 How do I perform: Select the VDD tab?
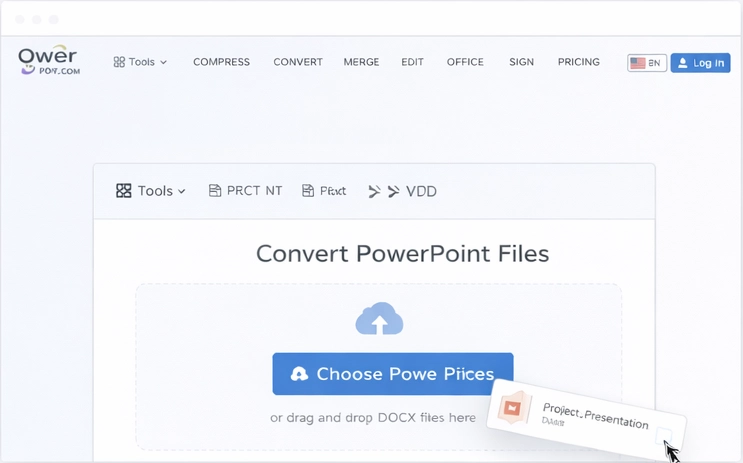point(403,191)
